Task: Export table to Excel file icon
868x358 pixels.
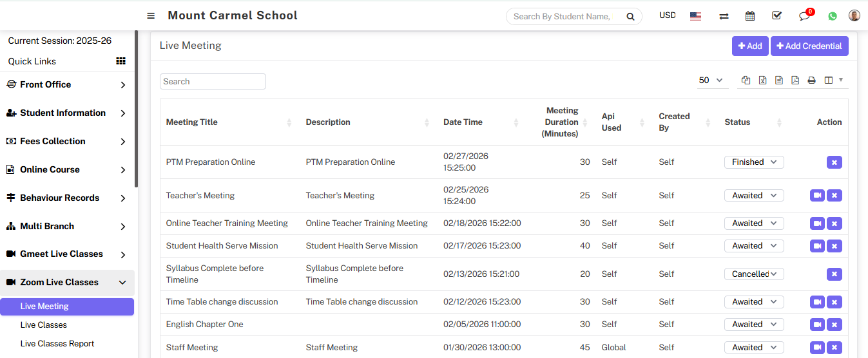Action: (x=762, y=80)
